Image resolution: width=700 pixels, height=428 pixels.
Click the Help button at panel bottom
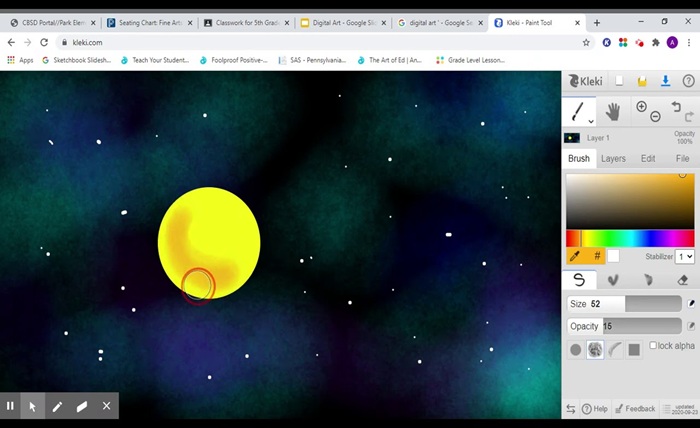595,409
